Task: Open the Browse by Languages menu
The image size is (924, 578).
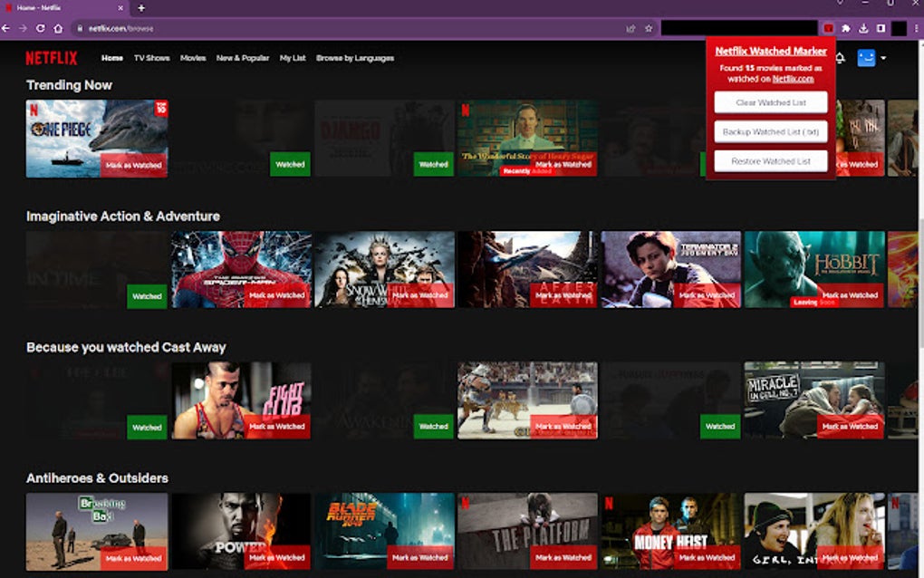Action: [355, 57]
